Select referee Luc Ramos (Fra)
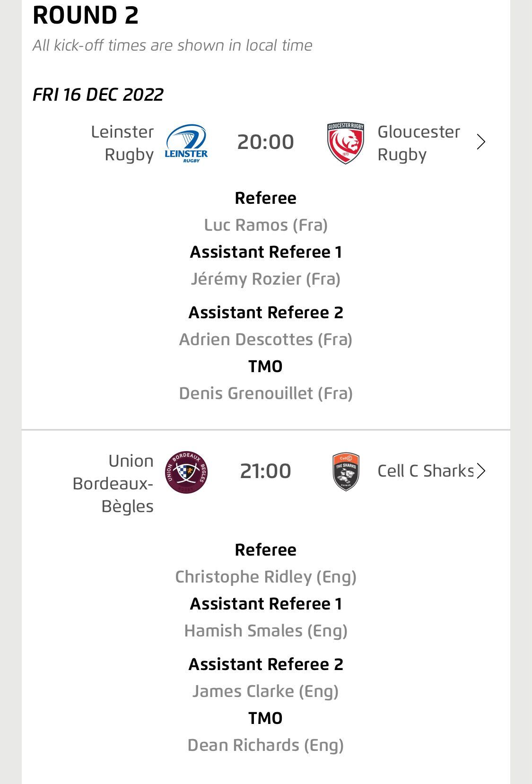 click(266, 225)
